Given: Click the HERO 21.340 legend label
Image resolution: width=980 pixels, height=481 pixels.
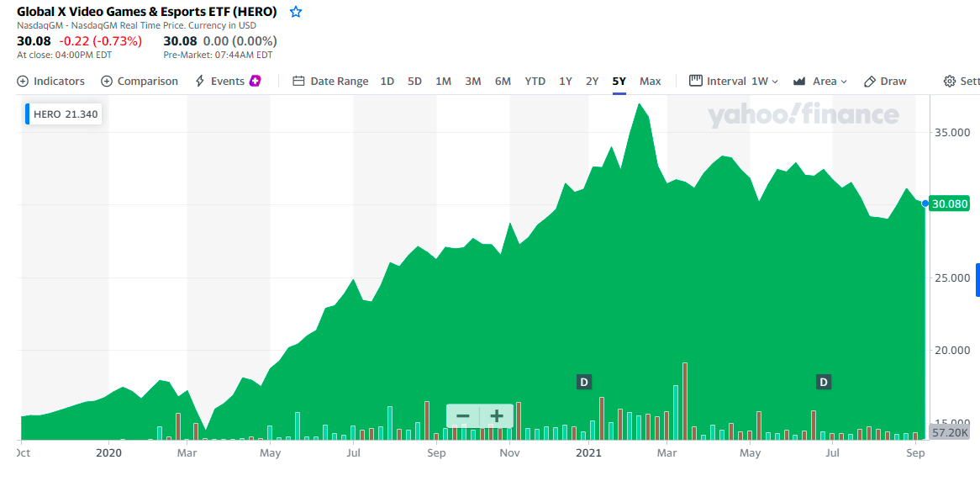Looking at the screenshot, I should point(64,114).
